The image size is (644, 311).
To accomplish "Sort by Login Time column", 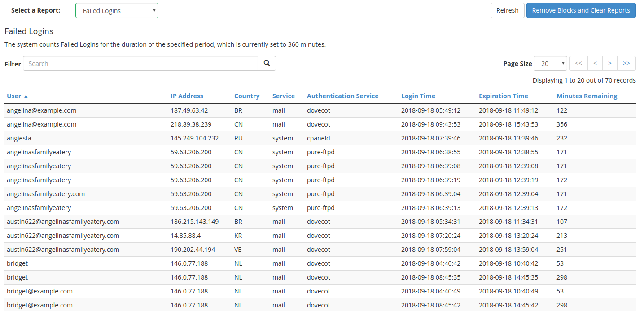I will 418,96.
